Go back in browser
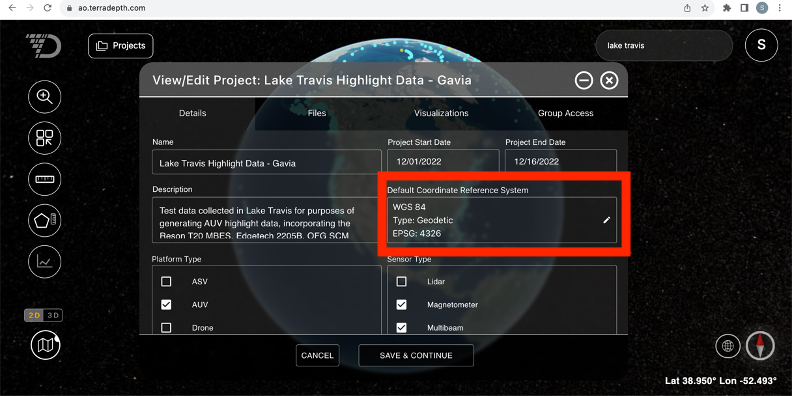The width and height of the screenshot is (792, 396). tap(13, 8)
